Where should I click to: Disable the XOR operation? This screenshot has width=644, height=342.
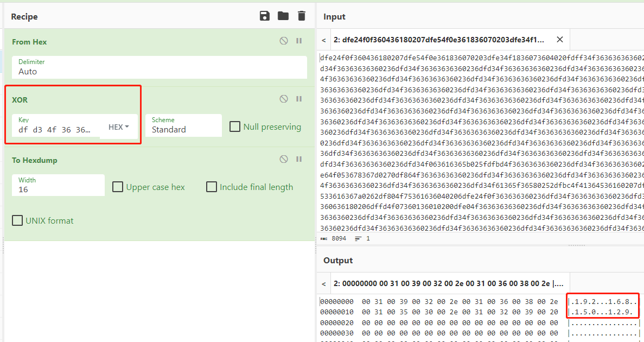coord(284,99)
